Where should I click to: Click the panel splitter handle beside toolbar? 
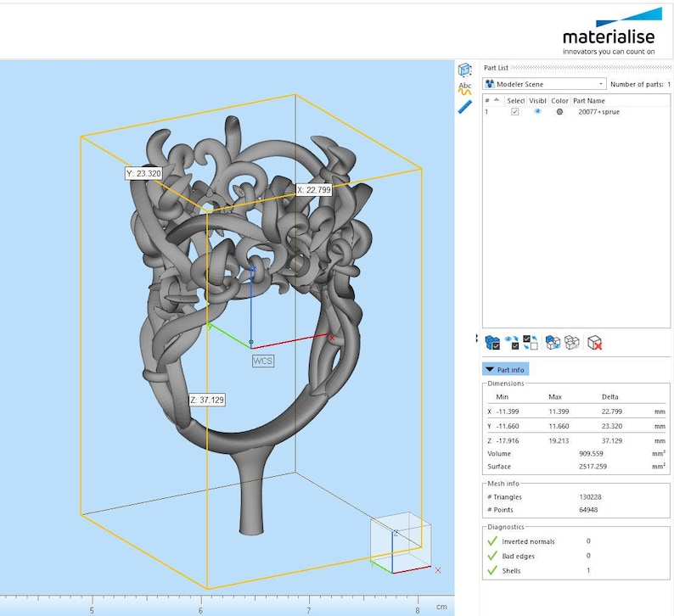coord(477,339)
